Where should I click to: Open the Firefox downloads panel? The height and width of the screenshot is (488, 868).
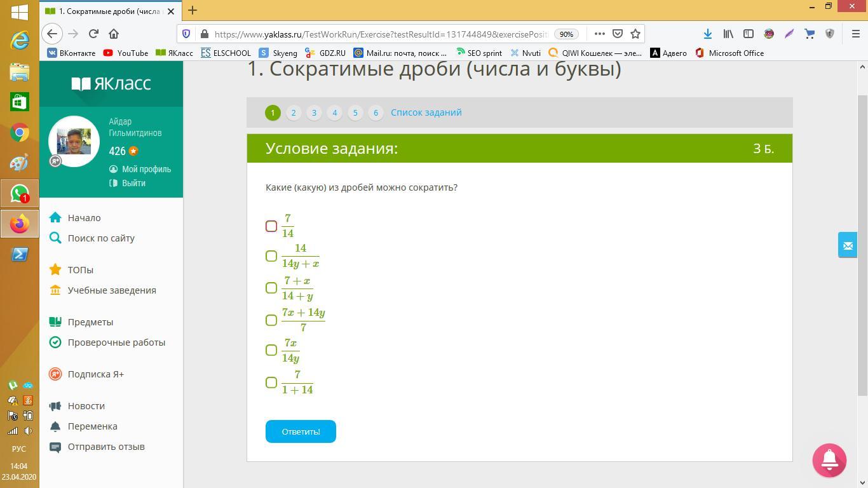point(707,34)
